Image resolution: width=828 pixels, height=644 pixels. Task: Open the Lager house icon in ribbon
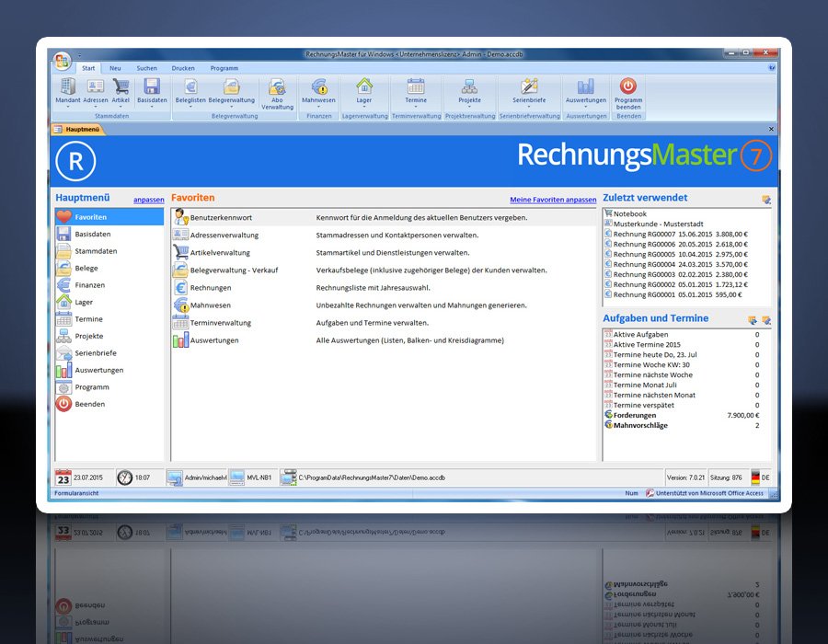coord(364,86)
